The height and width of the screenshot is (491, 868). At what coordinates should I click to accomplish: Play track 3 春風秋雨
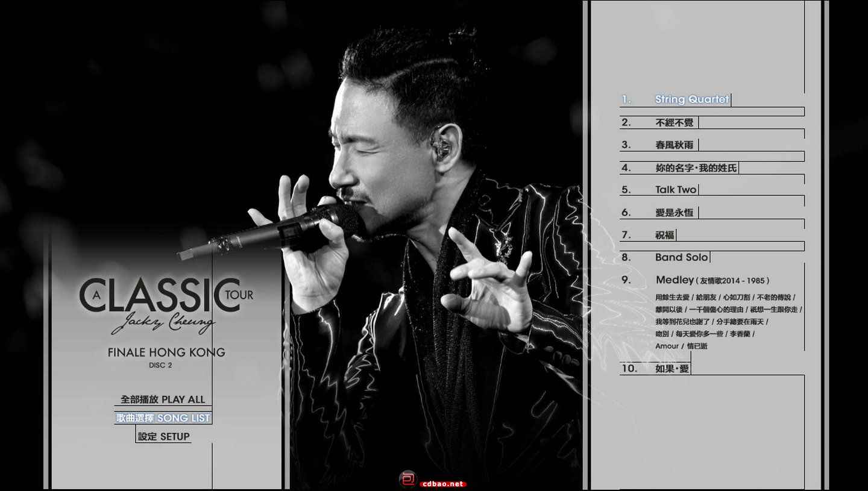(659, 145)
